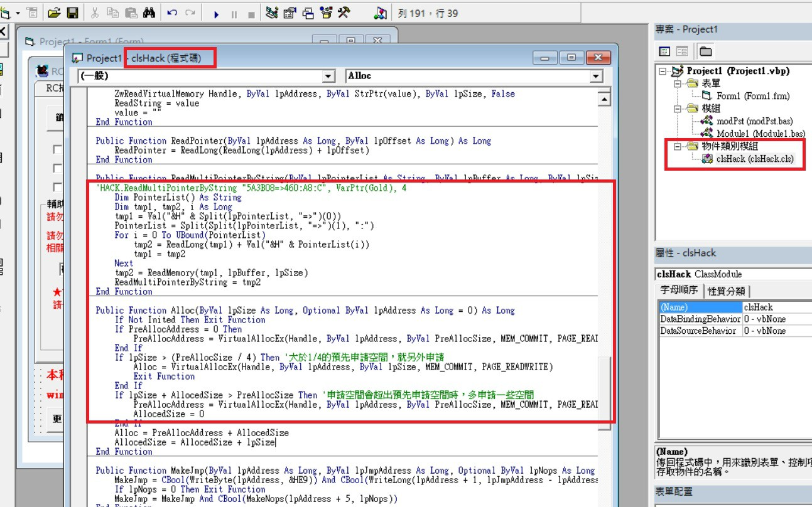
Task: Click the 表單 folder label in the tree
Action: [712, 83]
